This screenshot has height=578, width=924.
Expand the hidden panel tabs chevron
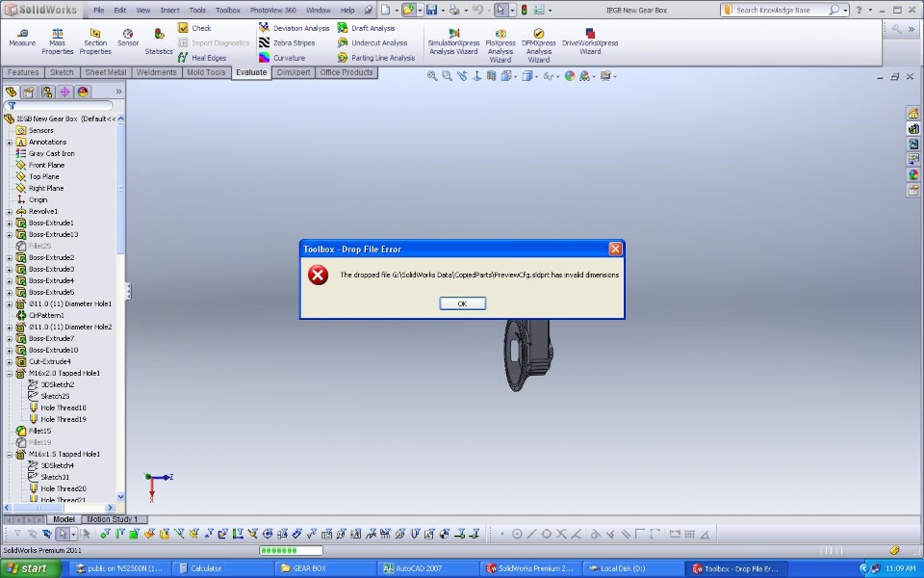118,92
